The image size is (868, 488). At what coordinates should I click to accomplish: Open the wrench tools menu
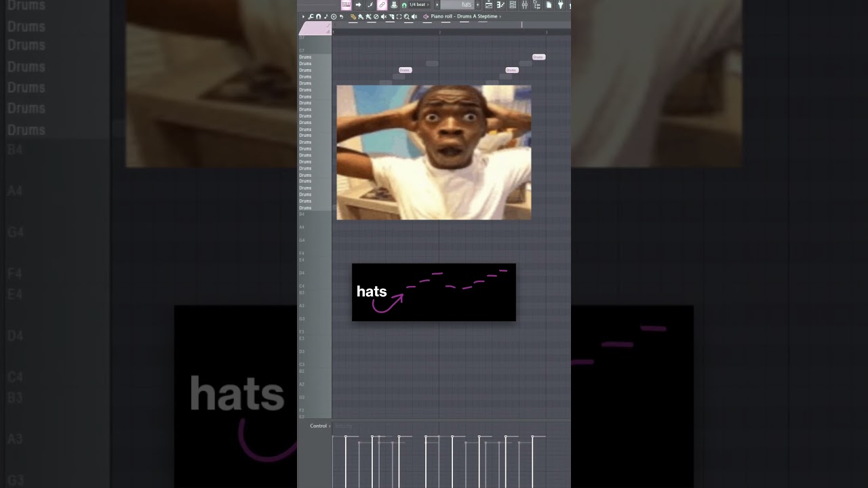pyautogui.click(x=311, y=16)
